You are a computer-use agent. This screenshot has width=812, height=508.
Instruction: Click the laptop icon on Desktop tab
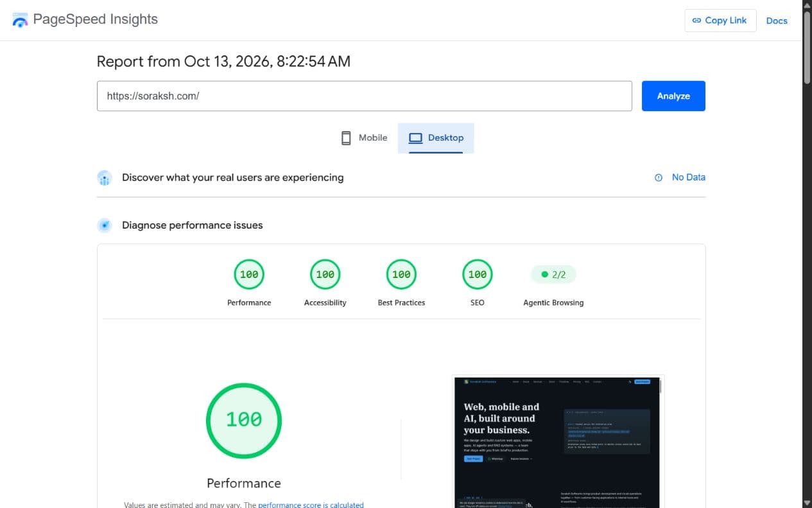415,138
